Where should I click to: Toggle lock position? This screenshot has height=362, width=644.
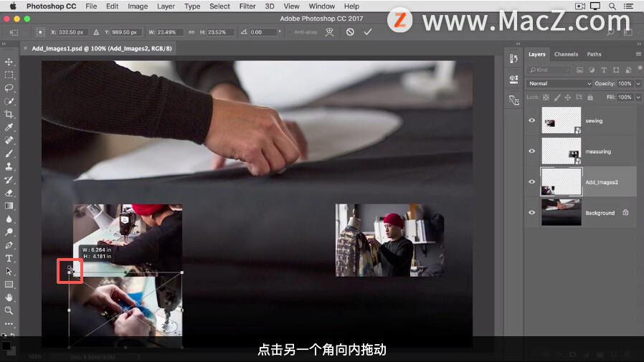tap(567, 97)
